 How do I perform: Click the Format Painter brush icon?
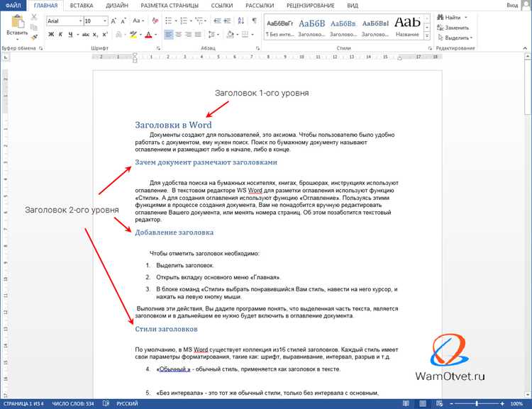click(x=34, y=38)
